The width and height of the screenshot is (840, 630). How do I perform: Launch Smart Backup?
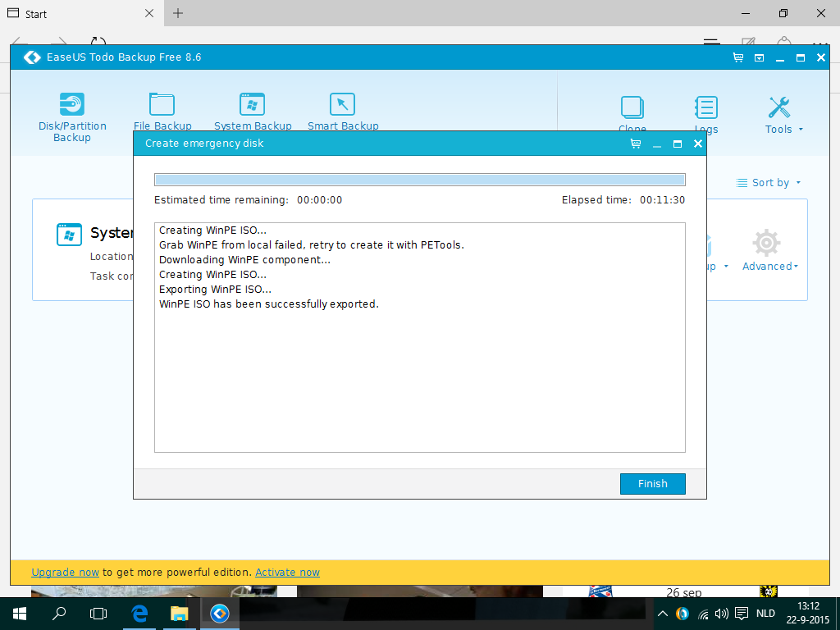point(343,112)
